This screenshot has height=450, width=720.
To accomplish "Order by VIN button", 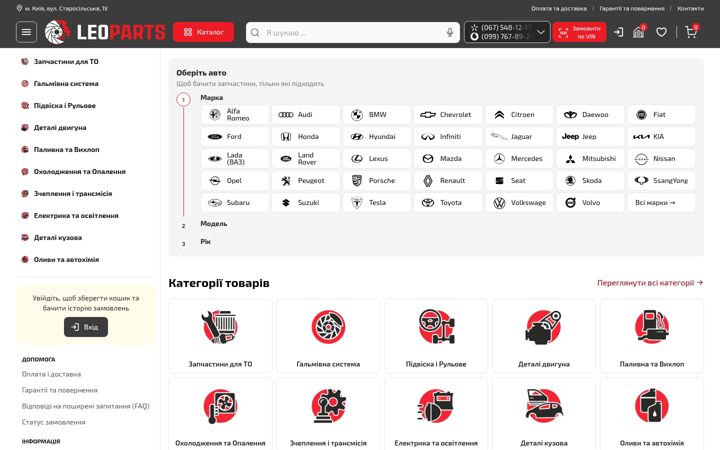I will click(x=579, y=32).
